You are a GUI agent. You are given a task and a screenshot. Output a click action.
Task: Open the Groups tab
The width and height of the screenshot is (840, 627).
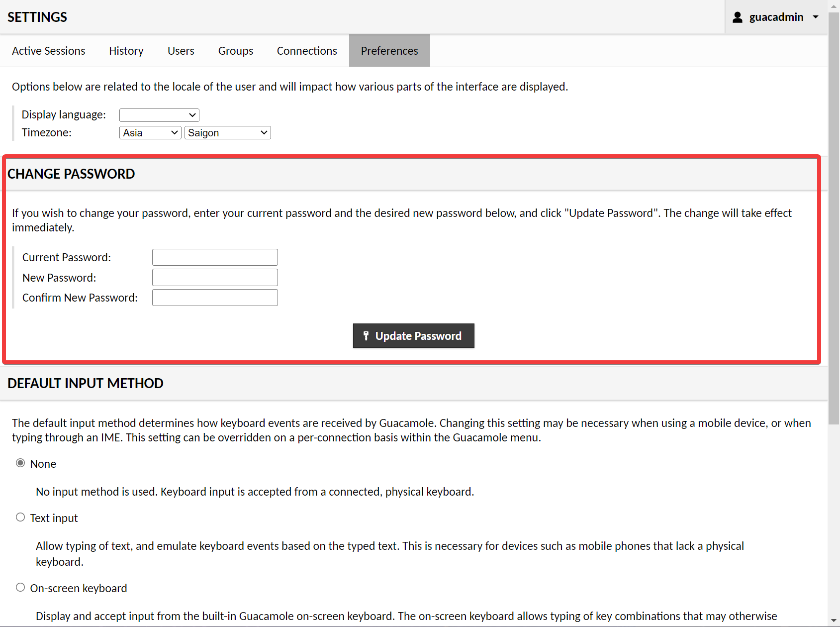click(236, 51)
